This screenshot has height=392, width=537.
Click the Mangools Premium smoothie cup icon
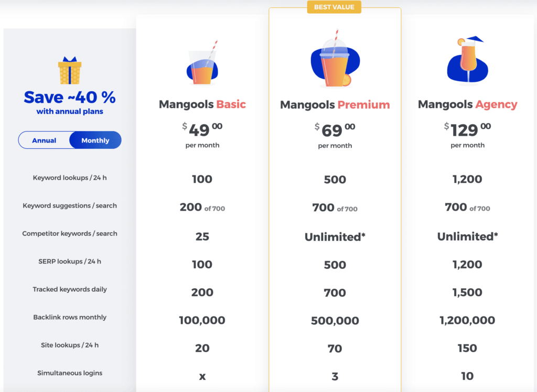[335, 59]
